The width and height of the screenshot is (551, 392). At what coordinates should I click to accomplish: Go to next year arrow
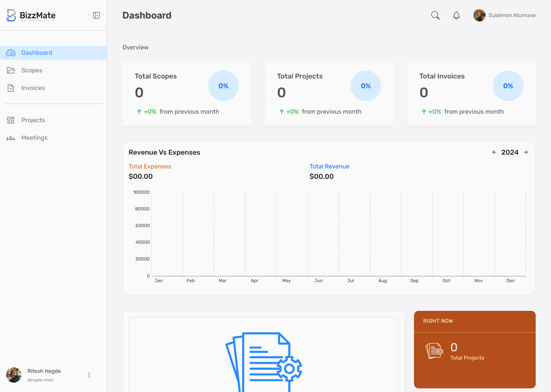point(526,152)
